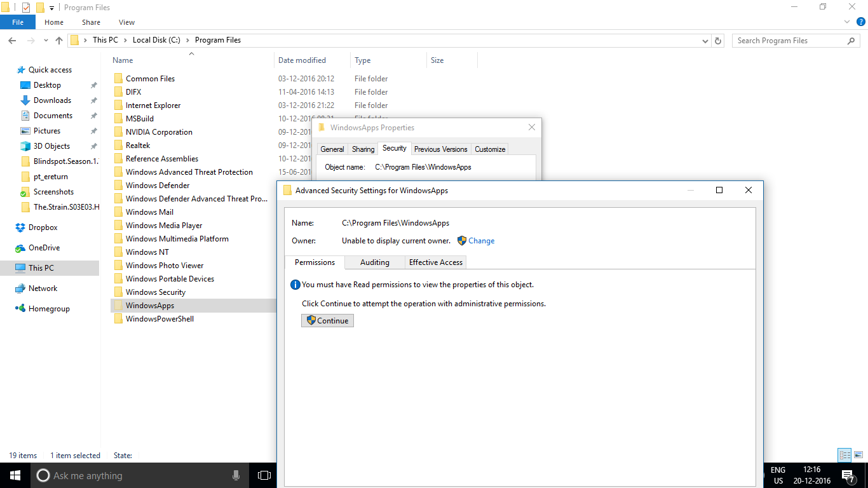Viewport: 868px width, 488px height.
Task: Click the Up one level arrow
Action: tap(59, 40)
